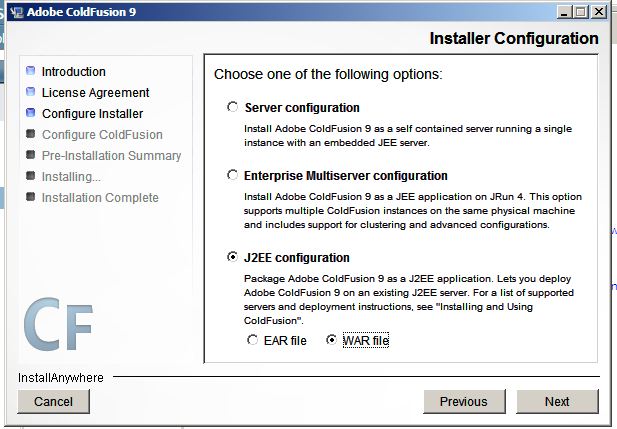Click the Pre-Installation Summary bullet icon

(x=31, y=156)
